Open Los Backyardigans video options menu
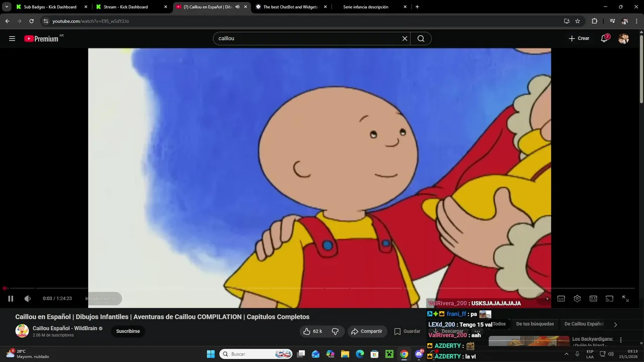644x362 pixels. click(x=621, y=340)
